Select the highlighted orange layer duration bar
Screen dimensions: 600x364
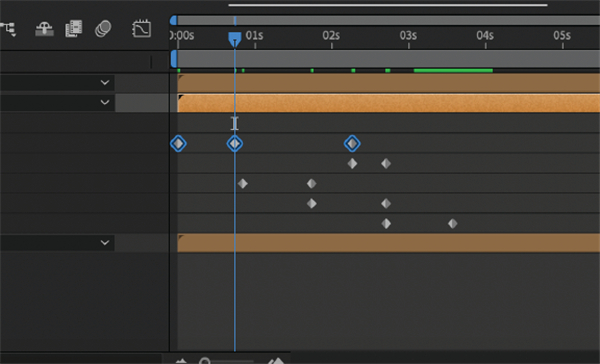tap(388, 103)
